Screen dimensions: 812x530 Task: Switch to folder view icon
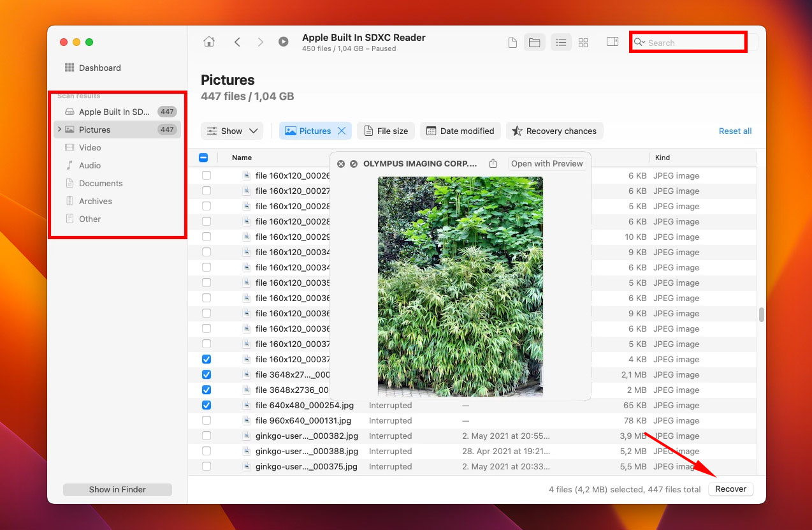(x=534, y=43)
